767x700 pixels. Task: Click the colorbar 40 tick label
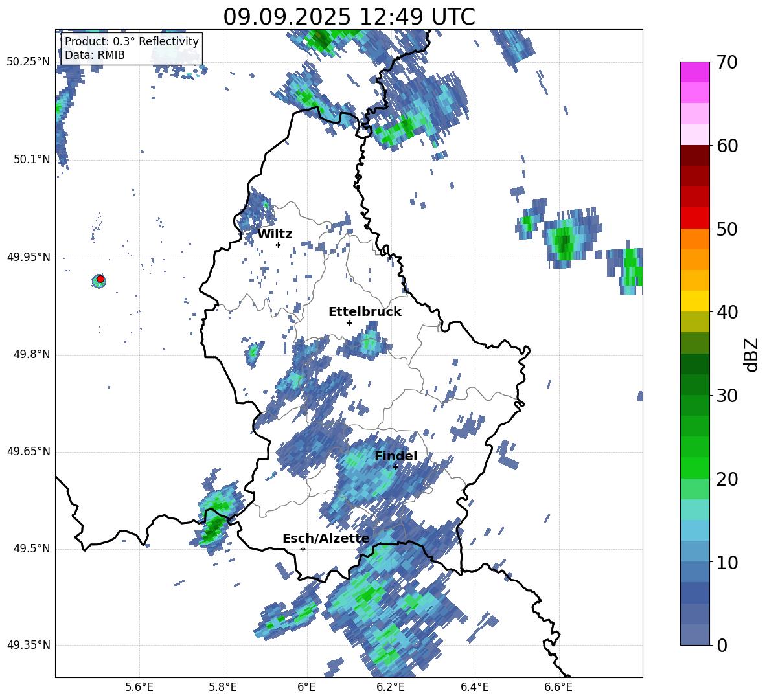point(726,312)
